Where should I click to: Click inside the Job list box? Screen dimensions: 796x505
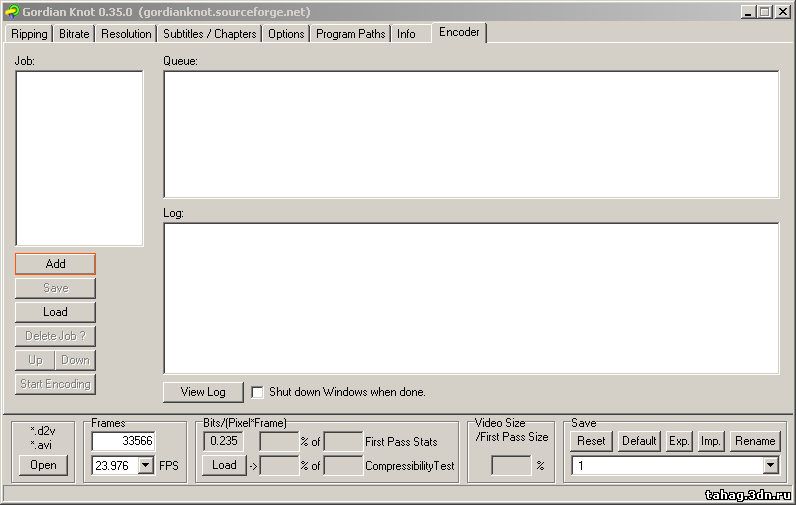(79, 158)
